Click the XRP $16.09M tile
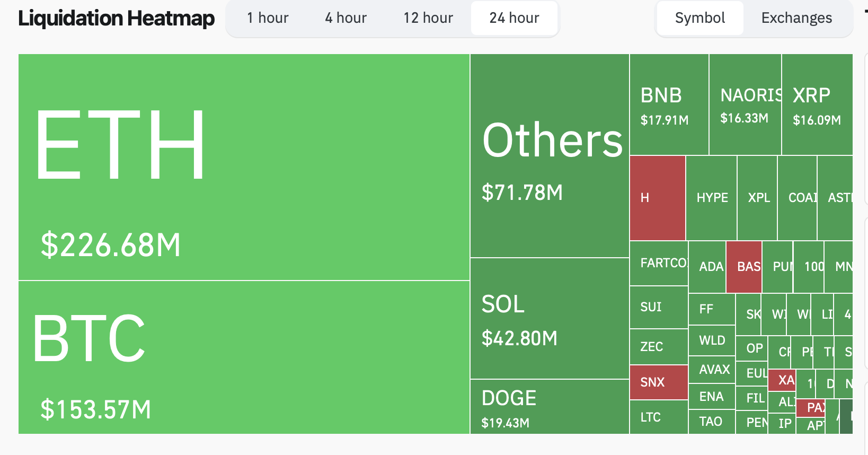Viewport: 868px width, 455px height. pyautogui.click(x=817, y=104)
